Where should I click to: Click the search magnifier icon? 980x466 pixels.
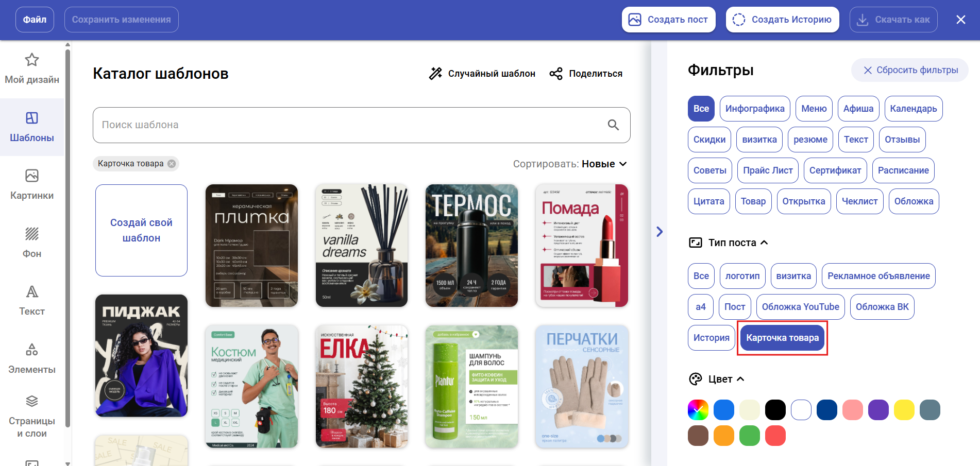click(613, 125)
